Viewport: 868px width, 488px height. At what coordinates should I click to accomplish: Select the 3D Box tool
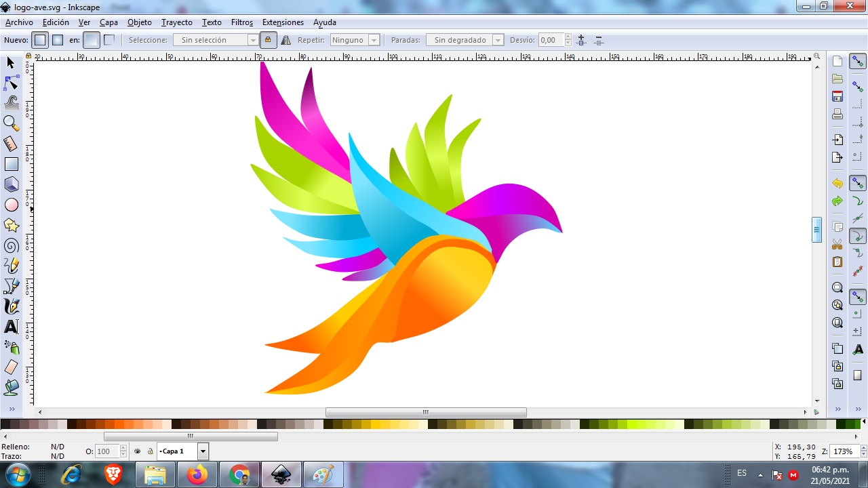coord(12,184)
